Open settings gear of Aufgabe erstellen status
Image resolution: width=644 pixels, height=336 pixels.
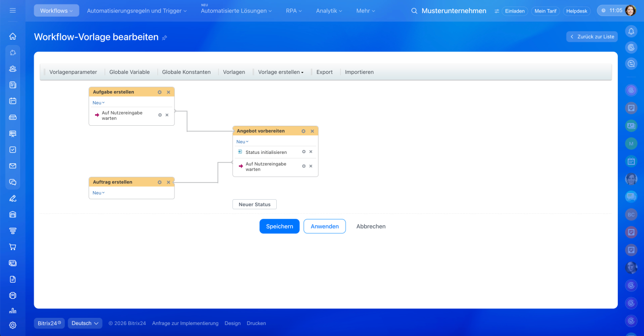[159, 92]
